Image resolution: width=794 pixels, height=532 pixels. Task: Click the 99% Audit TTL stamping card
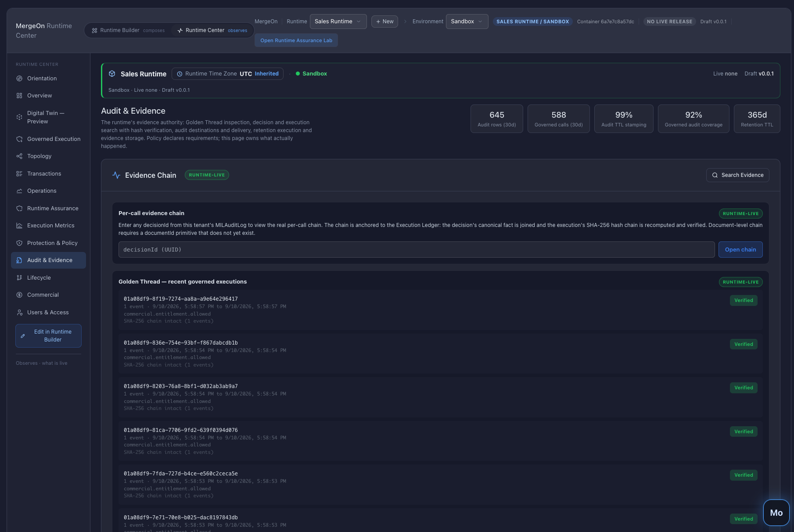point(624,119)
